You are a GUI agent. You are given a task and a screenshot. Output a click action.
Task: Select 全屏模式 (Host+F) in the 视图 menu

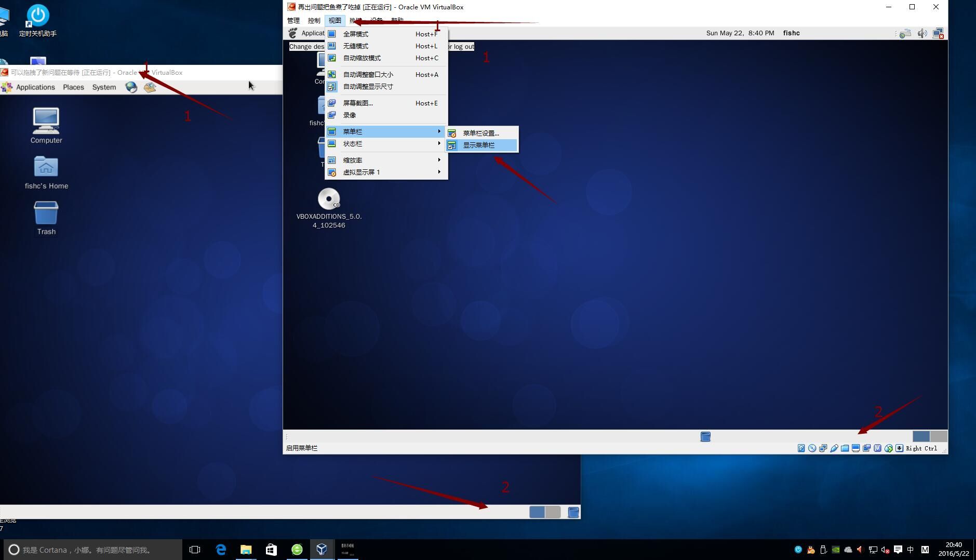click(386, 34)
